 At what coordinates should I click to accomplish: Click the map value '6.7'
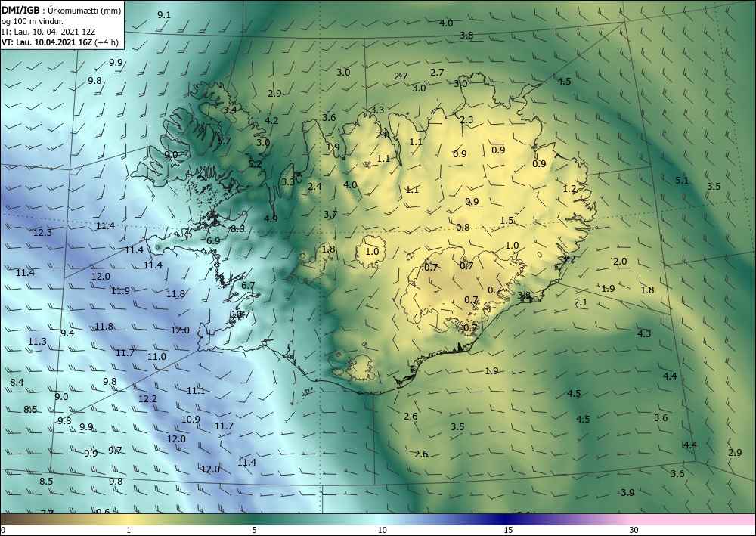click(248, 285)
